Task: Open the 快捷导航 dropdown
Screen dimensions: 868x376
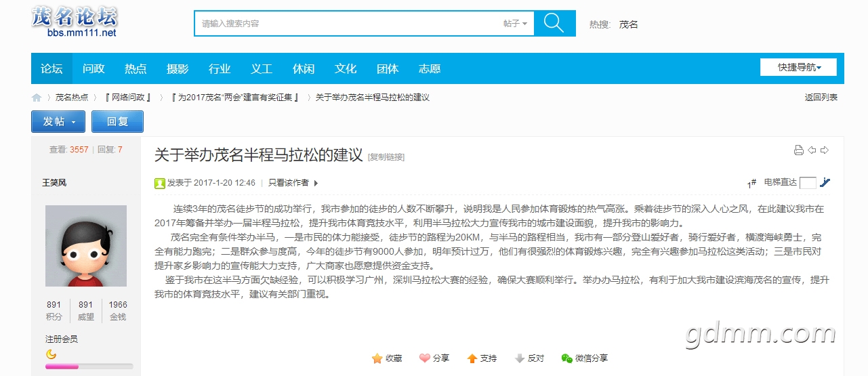Action: click(798, 67)
